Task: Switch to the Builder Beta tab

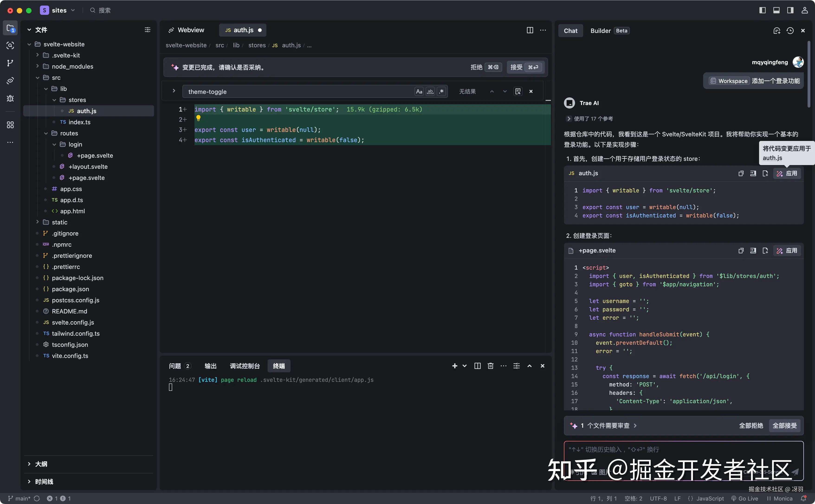Action: click(x=601, y=30)
